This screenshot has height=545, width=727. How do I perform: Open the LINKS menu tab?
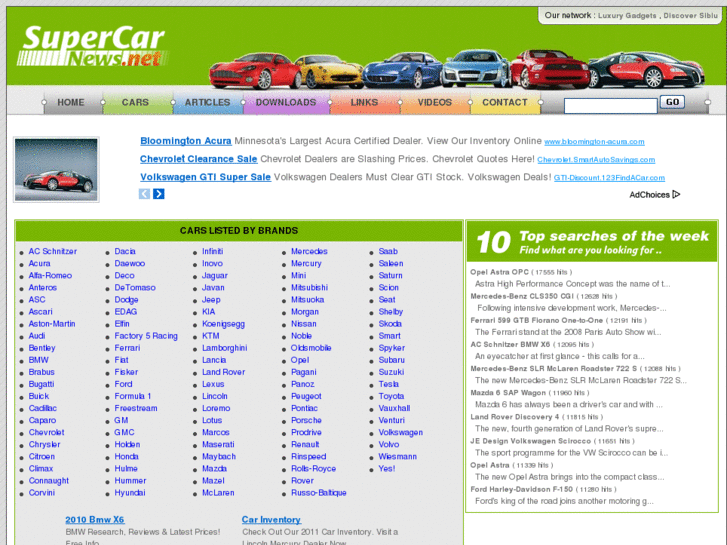click(364, 102)
